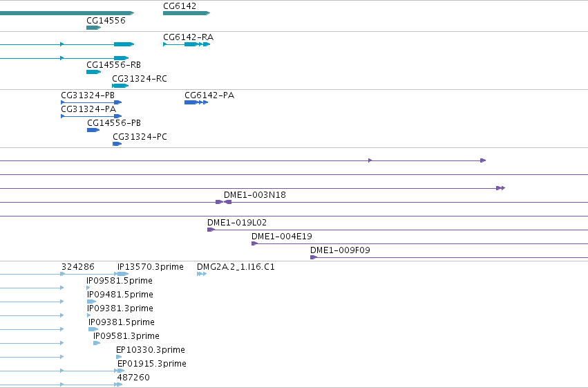
Task: Select the CG14556-PB protein label
Action: tap(114, 123)
